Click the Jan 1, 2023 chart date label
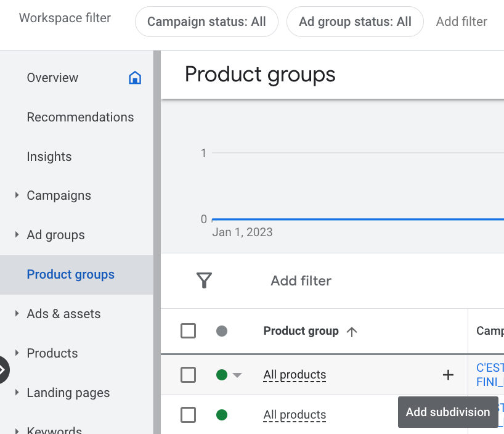 click(x=242, y=232)
